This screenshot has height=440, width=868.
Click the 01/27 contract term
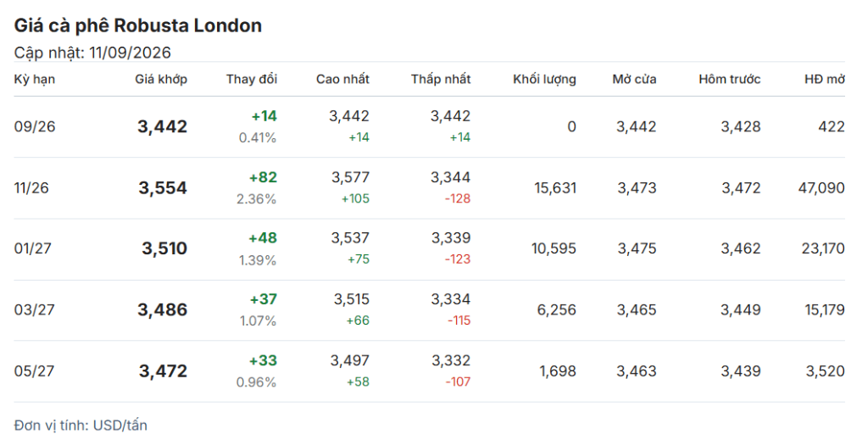point(33,248)
